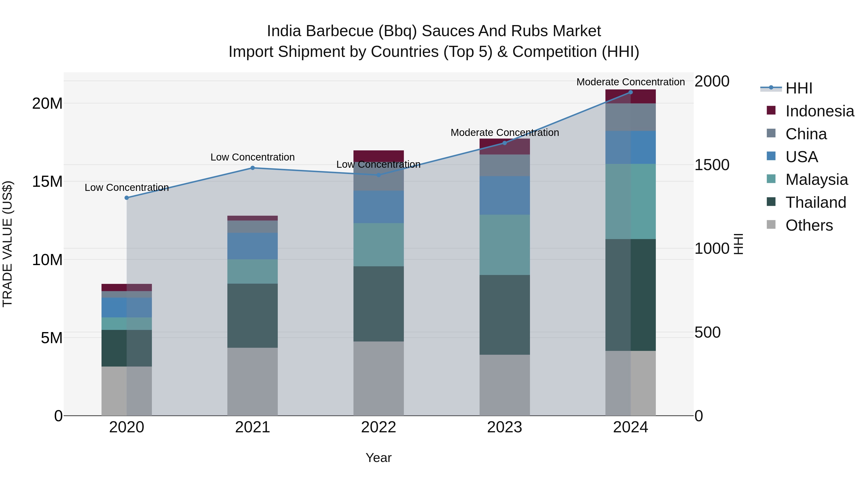Click the 5M tick on trade value axis
868x488 pixels.
tap(52, 338)
